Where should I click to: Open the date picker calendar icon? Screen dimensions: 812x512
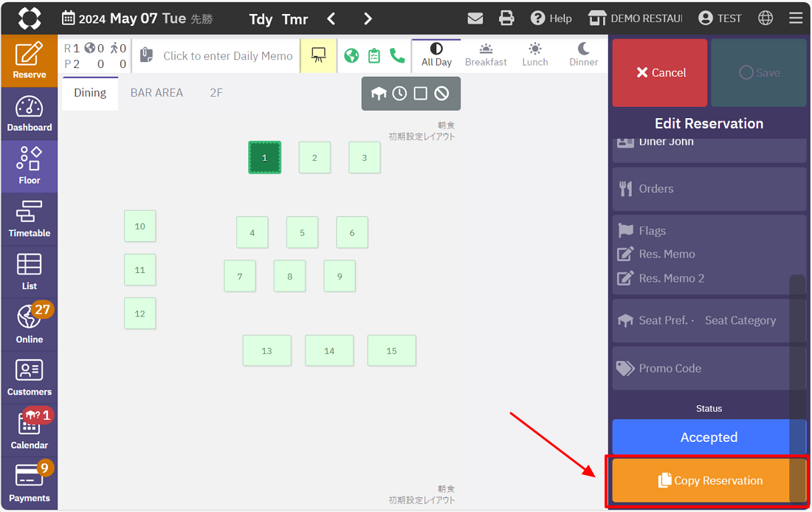tap(68, 18)
